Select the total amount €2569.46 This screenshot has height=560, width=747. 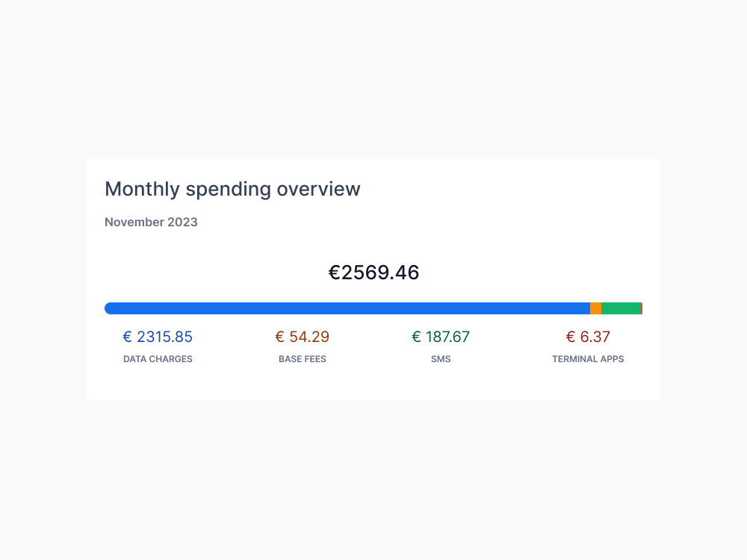pos(373,273)
